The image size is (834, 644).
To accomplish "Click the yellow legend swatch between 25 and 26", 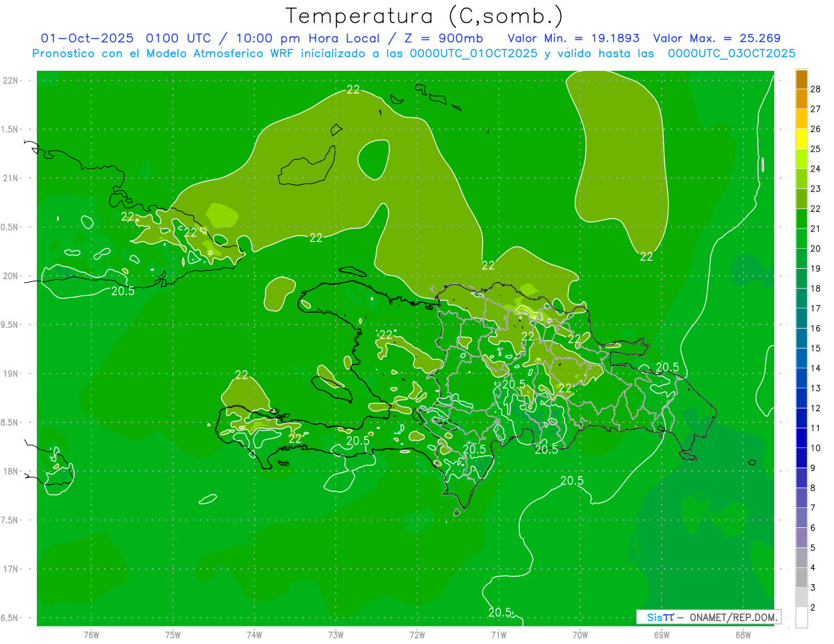I will [801, 139].
